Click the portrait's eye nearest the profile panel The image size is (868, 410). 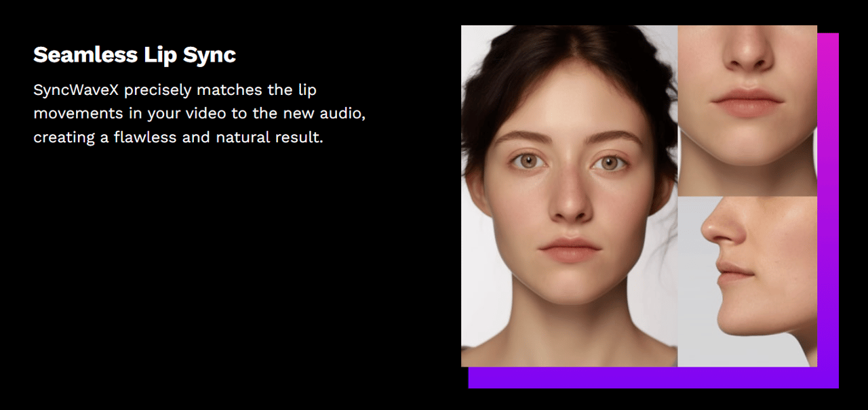610,163
